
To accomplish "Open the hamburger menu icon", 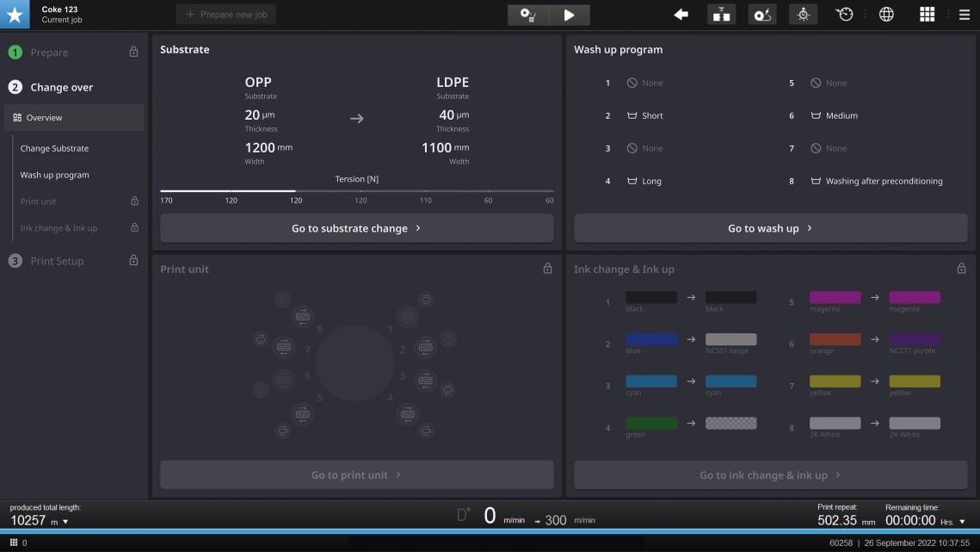I will click(x=965, y=15).
